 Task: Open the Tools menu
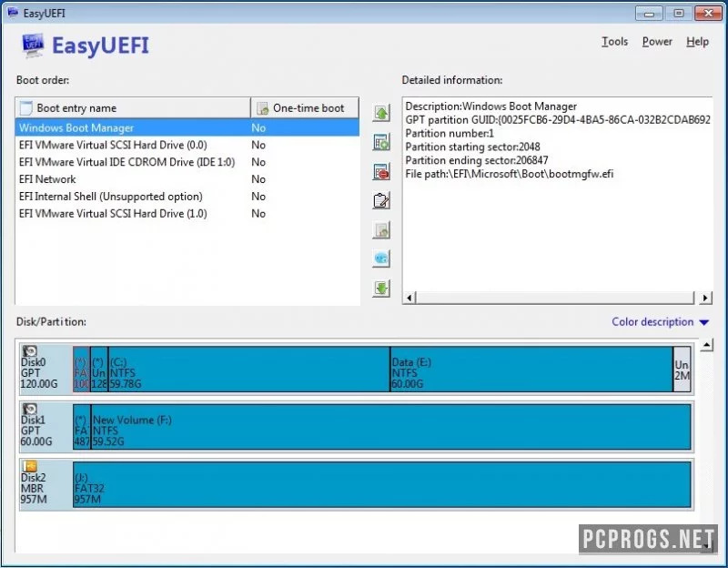point(615,42)
